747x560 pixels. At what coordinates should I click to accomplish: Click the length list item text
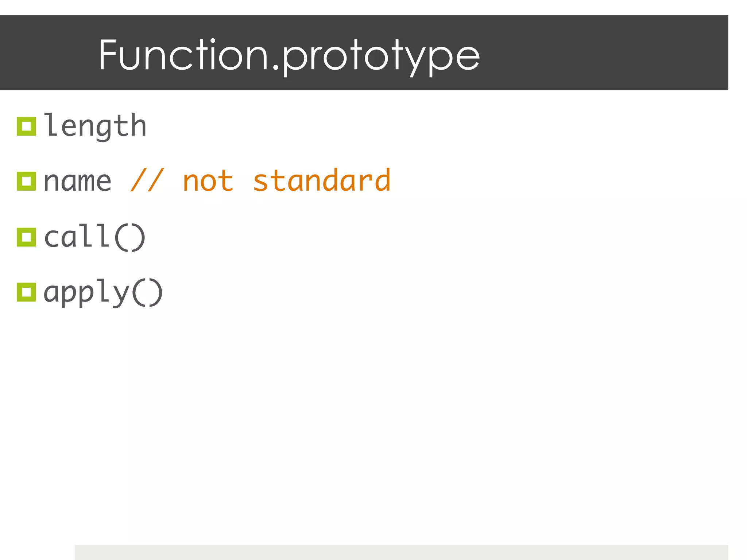coord(95,126)
